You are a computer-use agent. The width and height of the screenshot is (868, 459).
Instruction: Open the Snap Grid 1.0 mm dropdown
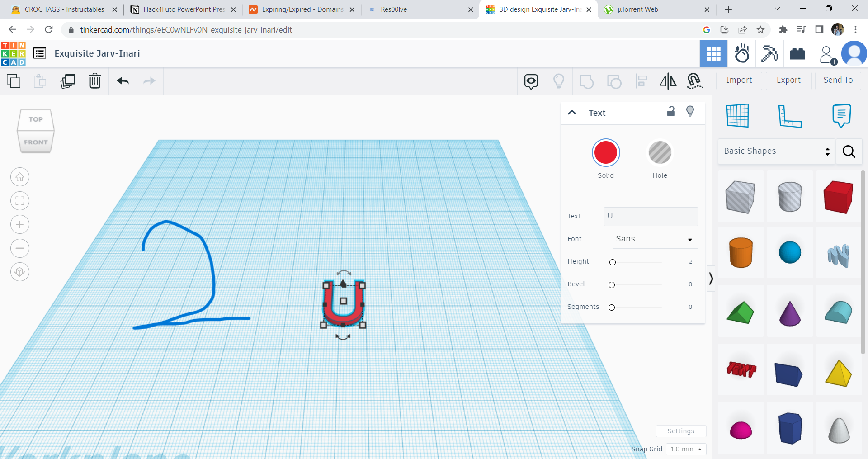[x=686, y=449]
